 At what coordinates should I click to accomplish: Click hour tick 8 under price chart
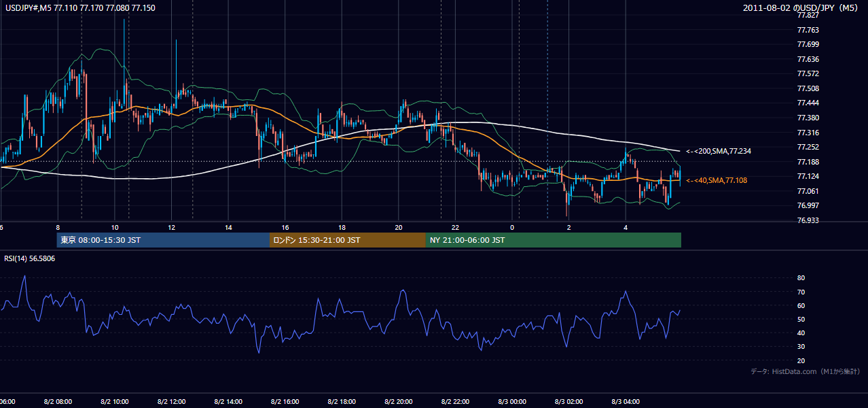(58, 228)
